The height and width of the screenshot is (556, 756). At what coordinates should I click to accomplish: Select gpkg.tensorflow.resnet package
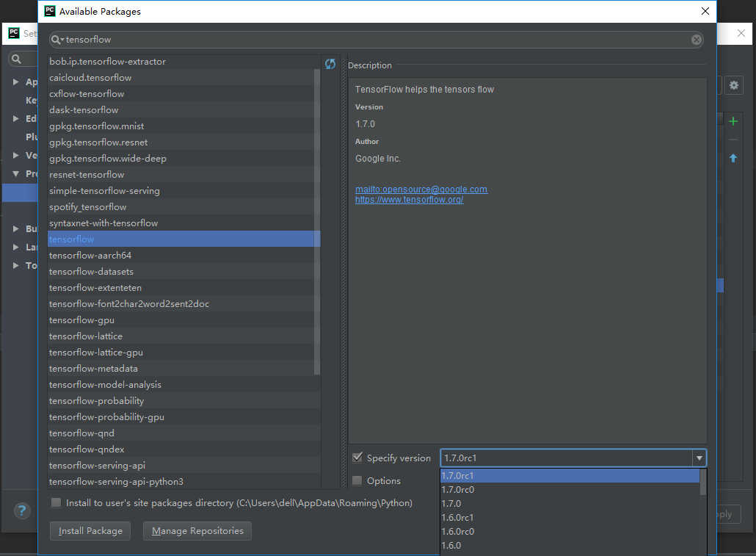(183, 142)
